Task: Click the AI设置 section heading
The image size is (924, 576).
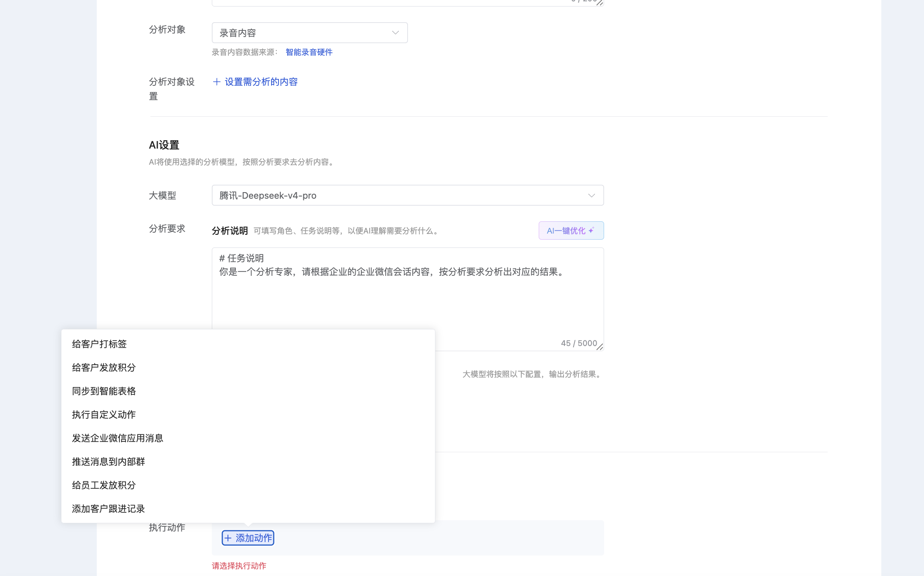Action: 164,145
